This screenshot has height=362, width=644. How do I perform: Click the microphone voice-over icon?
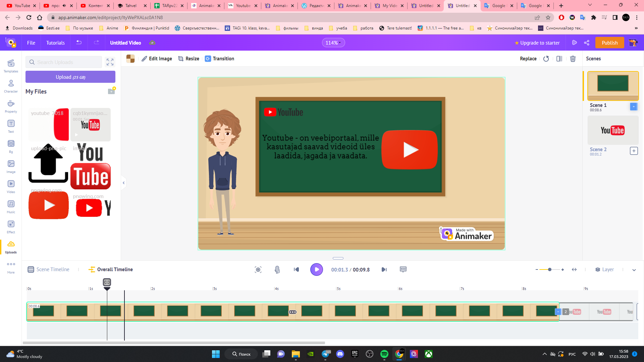click(x=277, y=269)
